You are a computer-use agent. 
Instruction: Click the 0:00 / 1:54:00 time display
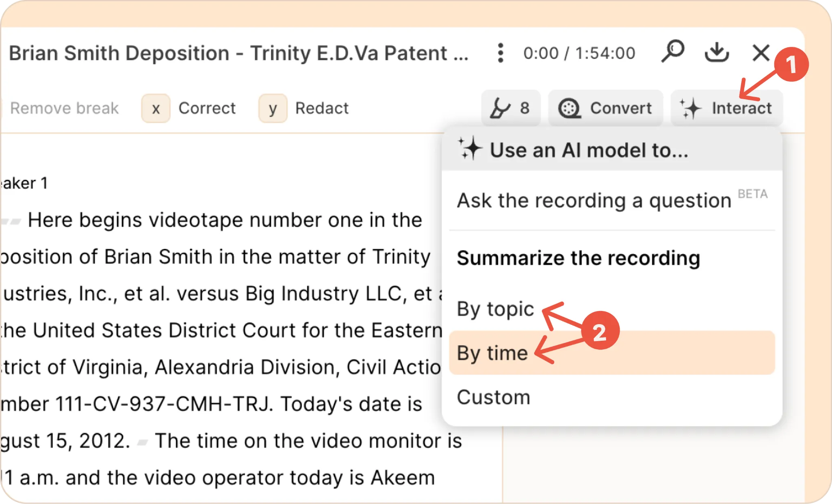(x=579, y=53)
